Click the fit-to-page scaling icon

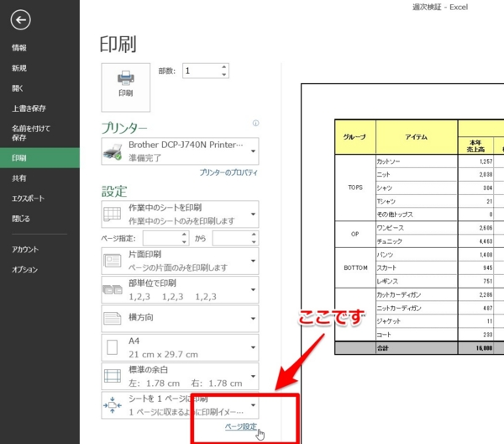click(113, 404)
